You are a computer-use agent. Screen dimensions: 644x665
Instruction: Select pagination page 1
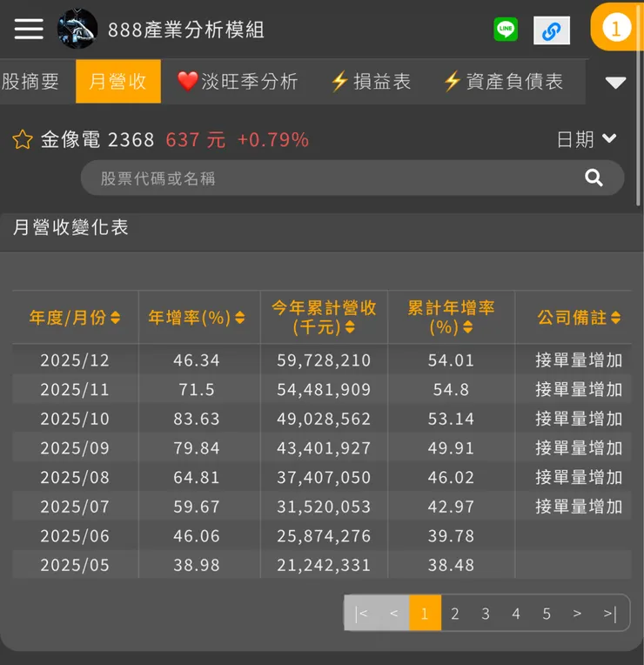[x=425, y=614]
